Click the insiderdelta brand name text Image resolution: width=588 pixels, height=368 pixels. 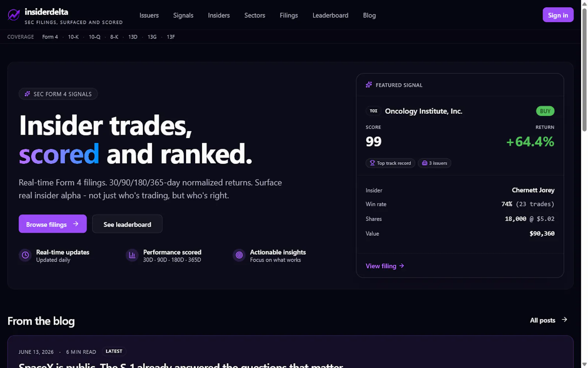(x=46, y=12)
